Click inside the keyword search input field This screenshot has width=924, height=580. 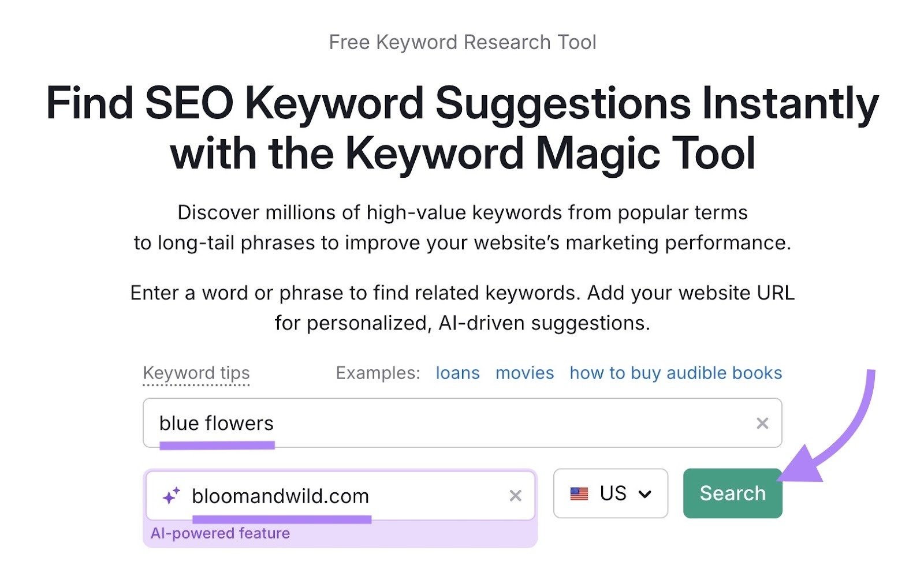tap(404, 423)
